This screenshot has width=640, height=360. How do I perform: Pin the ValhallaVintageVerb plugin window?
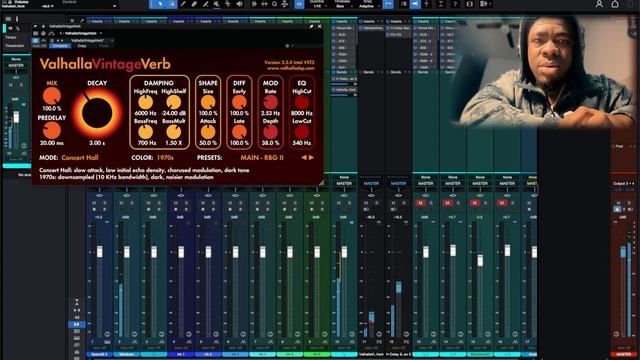pos(311,27)
